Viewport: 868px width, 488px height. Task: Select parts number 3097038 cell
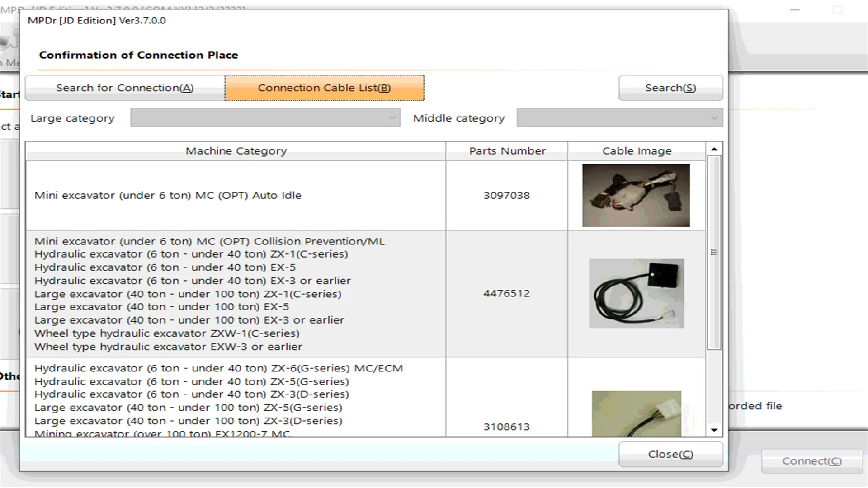pyautogui.click(x=506, y=195)
